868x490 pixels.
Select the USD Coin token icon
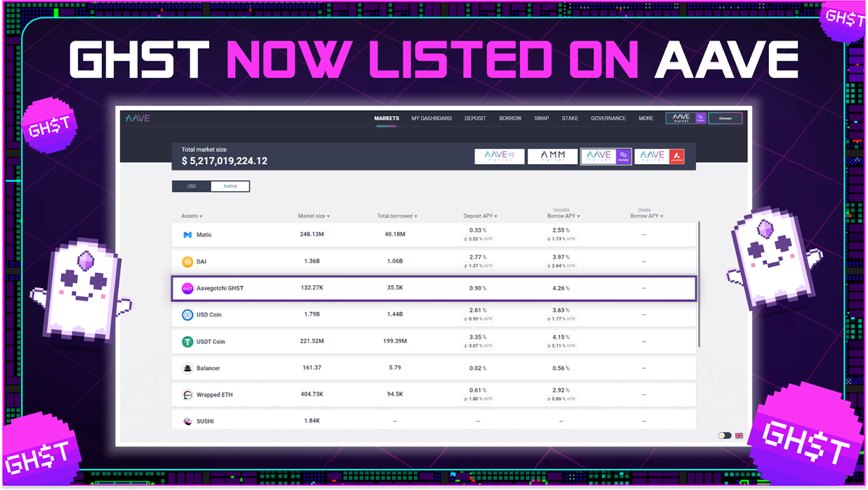pyautogui.click(x=187, y=314)
